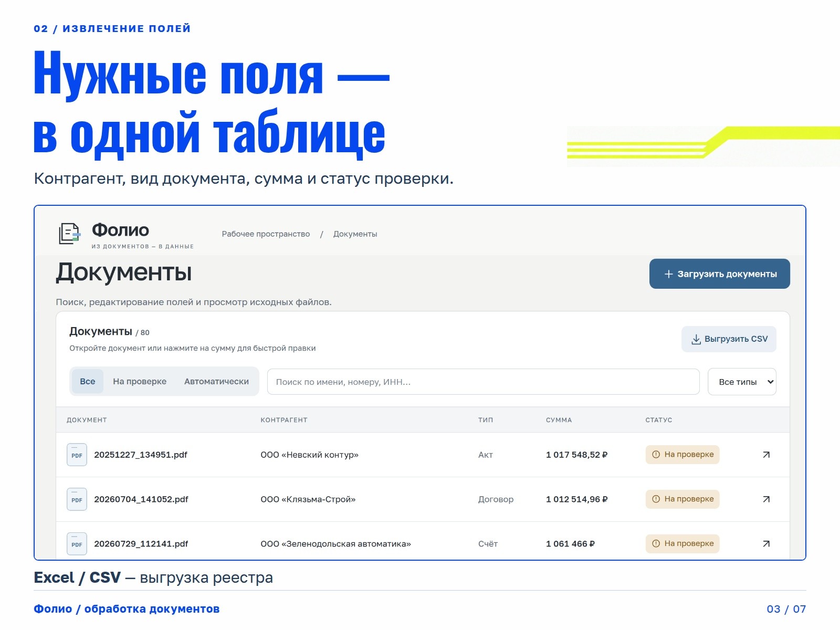Screen dimensions: 840x630
Task: Open file 20260729_112141.pdf
Action: click(141, 544)
